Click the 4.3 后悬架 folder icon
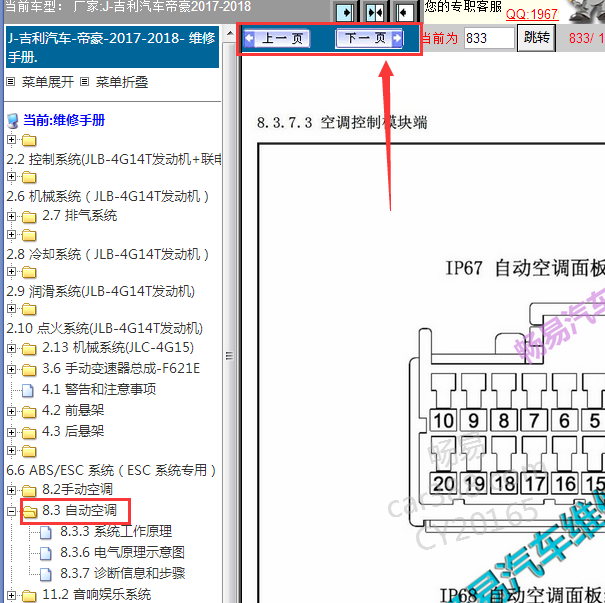The width and height of the screenshot is (605, 603). (29, 433)
